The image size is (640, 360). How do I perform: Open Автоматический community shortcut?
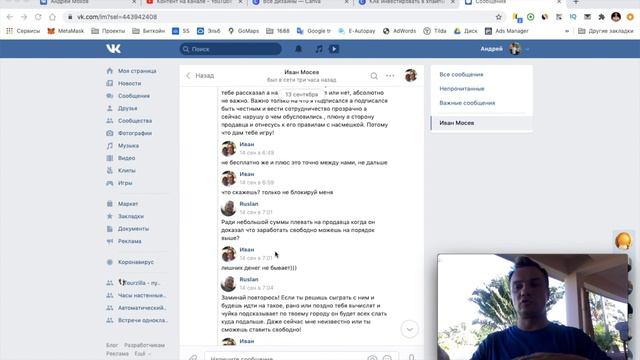point(142,308)
